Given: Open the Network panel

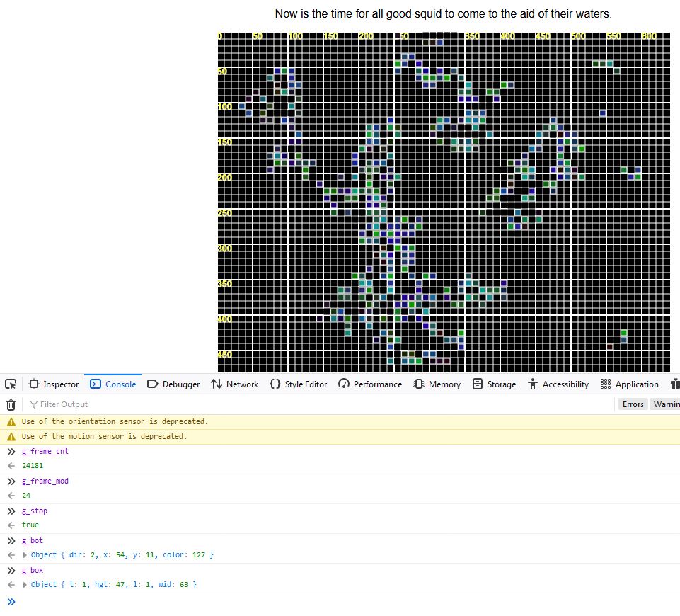Looking at the screenshot, I should [x=234, y=384].
